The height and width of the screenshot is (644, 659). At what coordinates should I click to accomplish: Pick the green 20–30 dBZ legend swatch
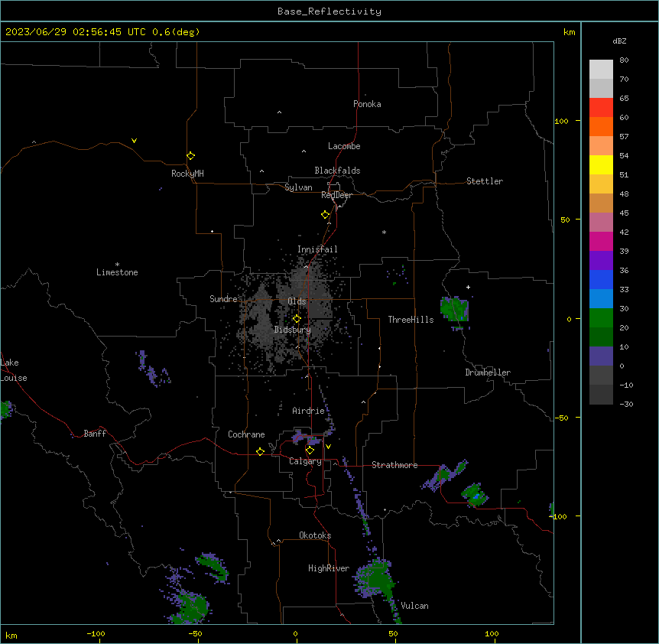[x=601, y=318]
